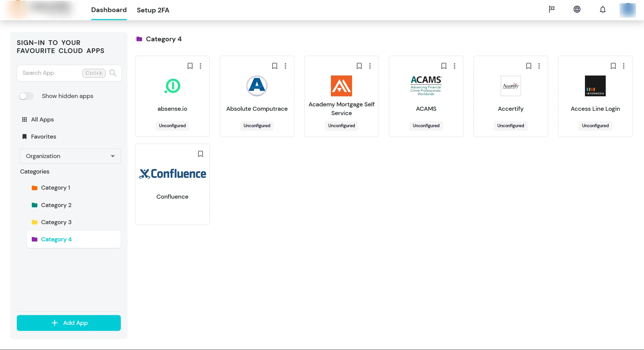Bookmark Academy Mortgage Self Service
The width and height of the screenshot is (644, 350).
[x=359, y=66]
